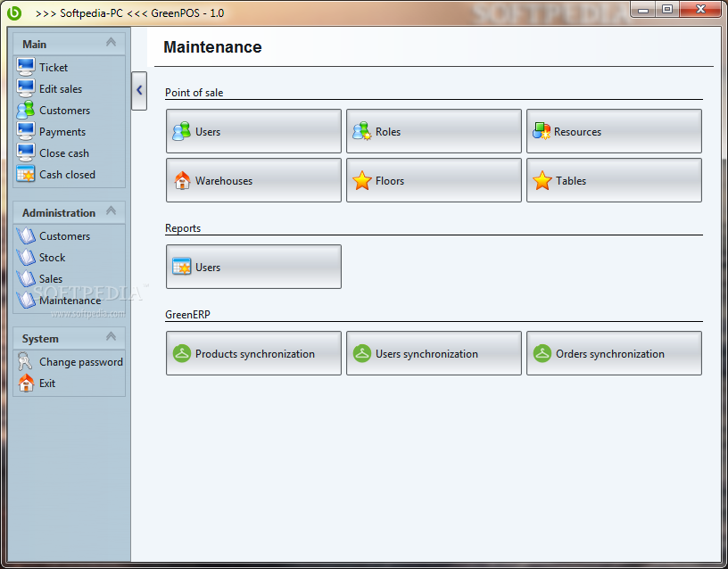Hide the sidebar with the left arrow handle
Viewport: 728px width, 569px height.
tap(139, 90)
